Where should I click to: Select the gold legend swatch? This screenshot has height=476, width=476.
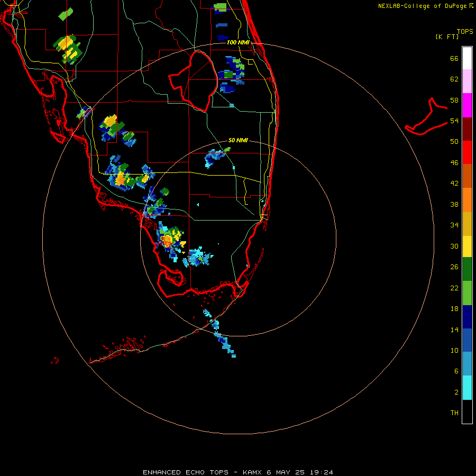tap(467, 224)
